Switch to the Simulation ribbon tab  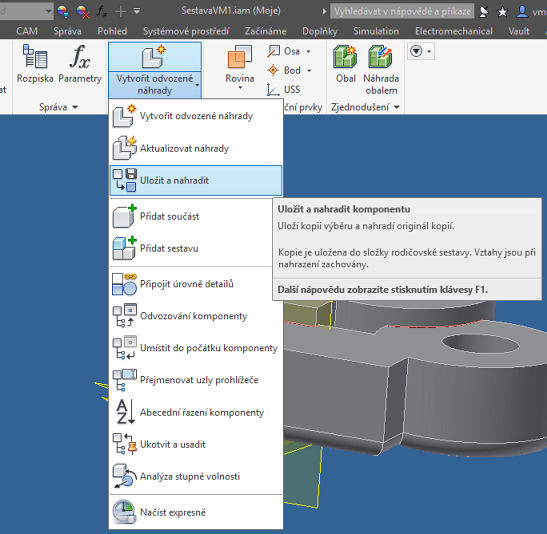point(376,31)
